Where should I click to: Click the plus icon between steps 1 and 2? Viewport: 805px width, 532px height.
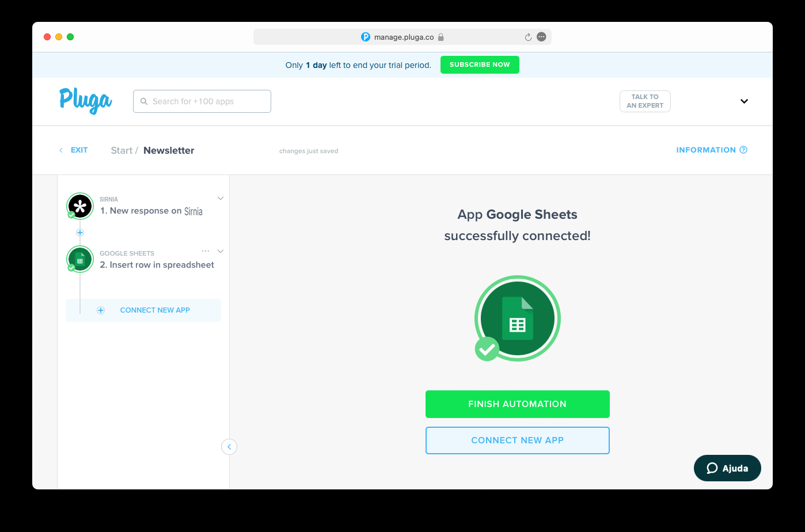[80, 233]
